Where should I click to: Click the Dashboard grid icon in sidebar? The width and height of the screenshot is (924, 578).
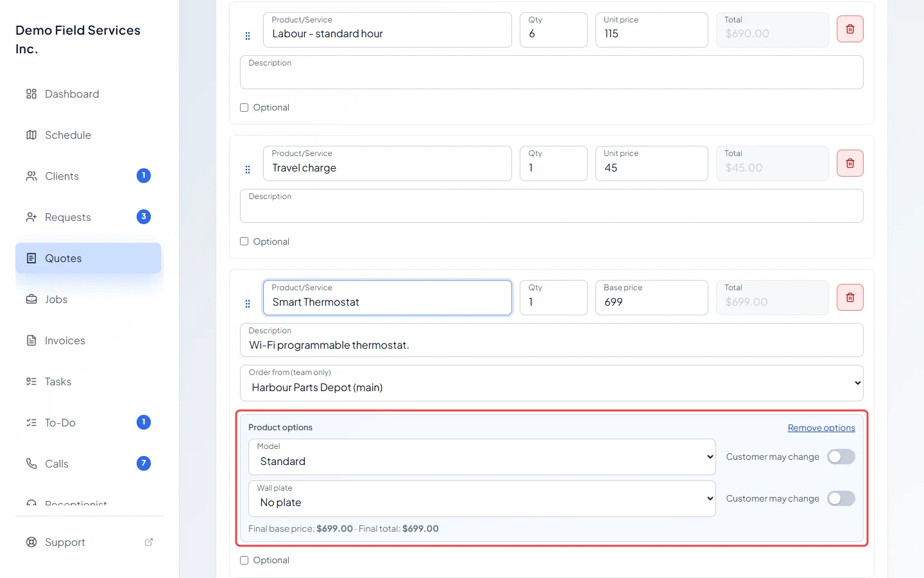[x=31, y=94]
